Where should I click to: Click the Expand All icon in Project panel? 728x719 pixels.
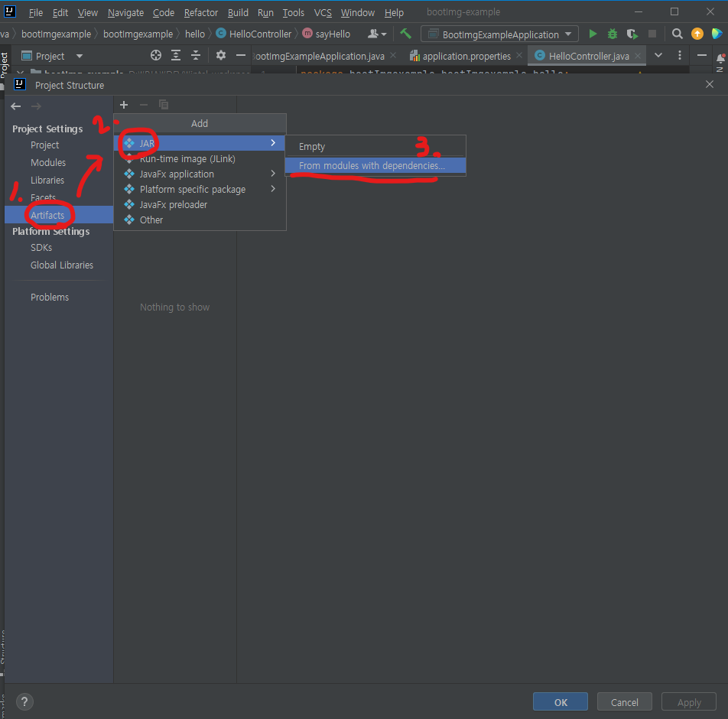(x=176, y=56)
